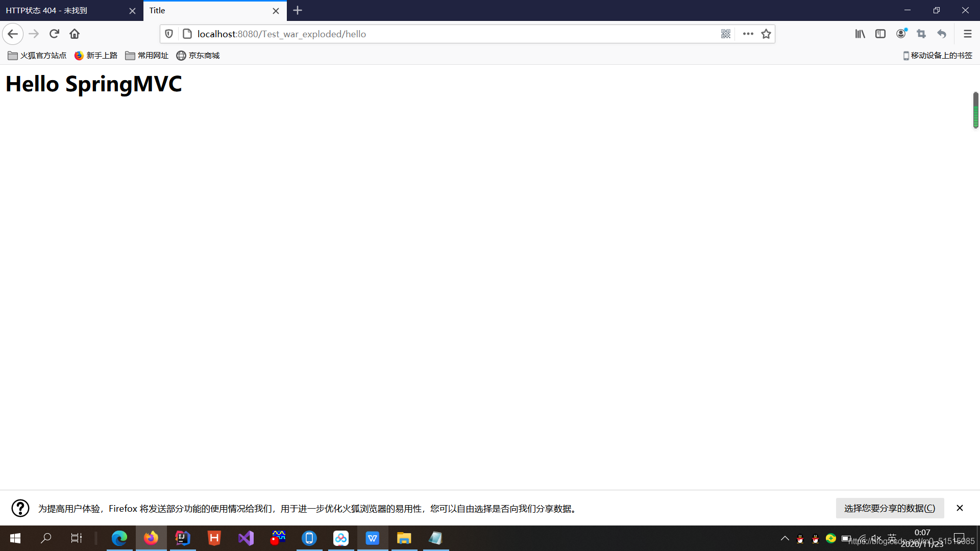
Task: Open the hamburger menu
Action: [x=968, y=34]
